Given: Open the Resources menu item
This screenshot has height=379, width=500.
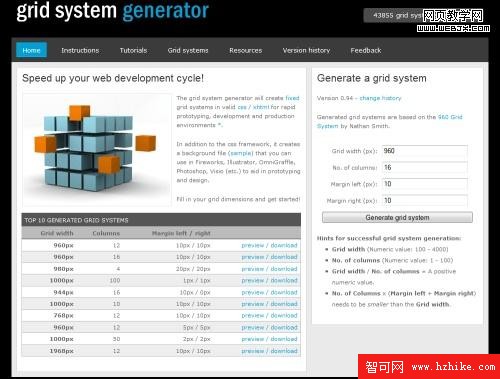Looking at the screenshot, I should point(246,50).
